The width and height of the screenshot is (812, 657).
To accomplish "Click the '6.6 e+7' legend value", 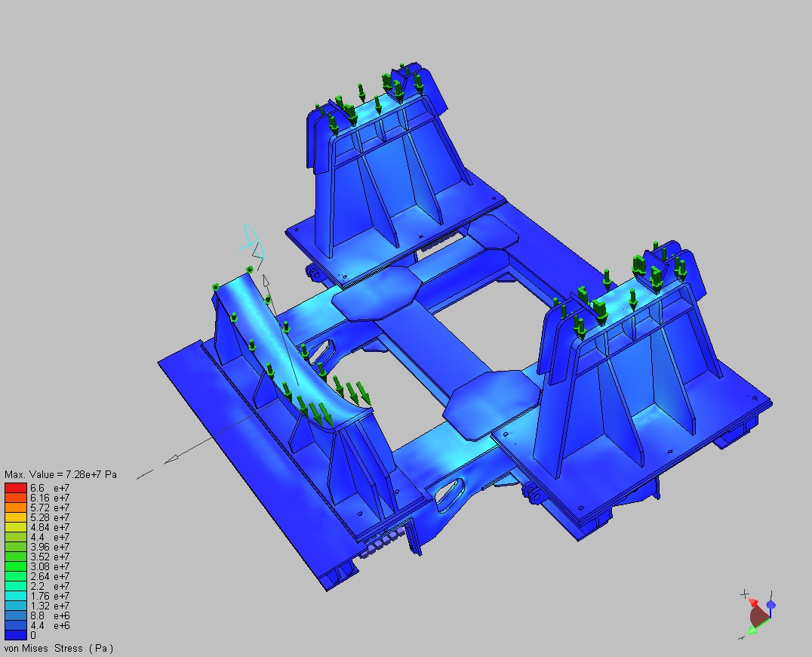I will pos(50,488).
